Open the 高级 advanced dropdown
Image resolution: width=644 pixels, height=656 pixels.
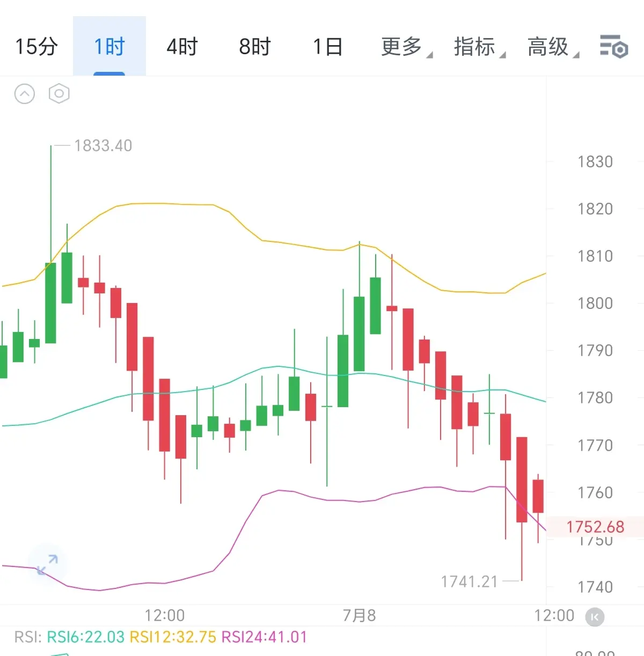[553, 47]
